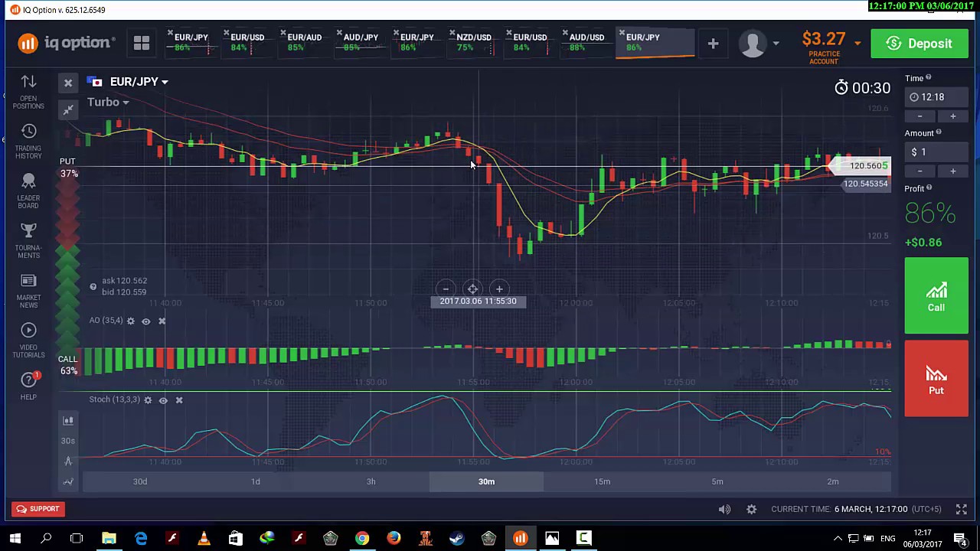Select the 1d time range
This screenshot has width=980, height=551.
click(x=256, y=481)
